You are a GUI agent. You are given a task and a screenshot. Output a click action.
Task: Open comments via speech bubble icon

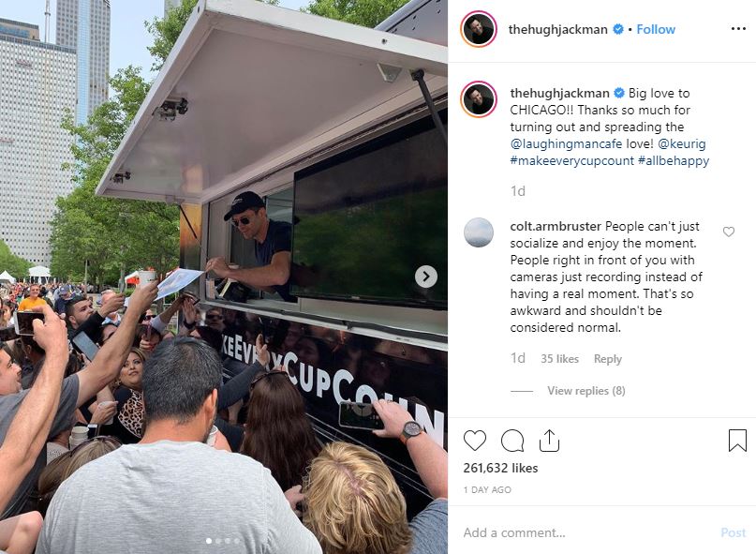coord(512,441)
